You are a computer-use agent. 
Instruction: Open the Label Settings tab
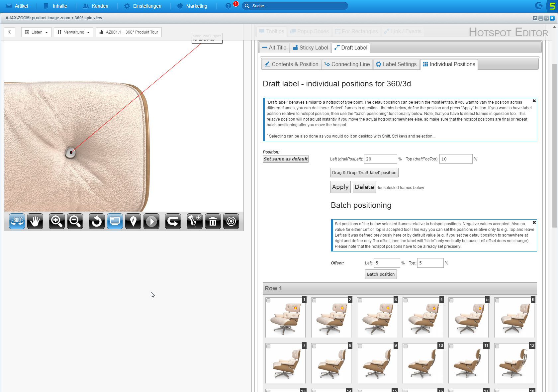(x=396, y=64)
